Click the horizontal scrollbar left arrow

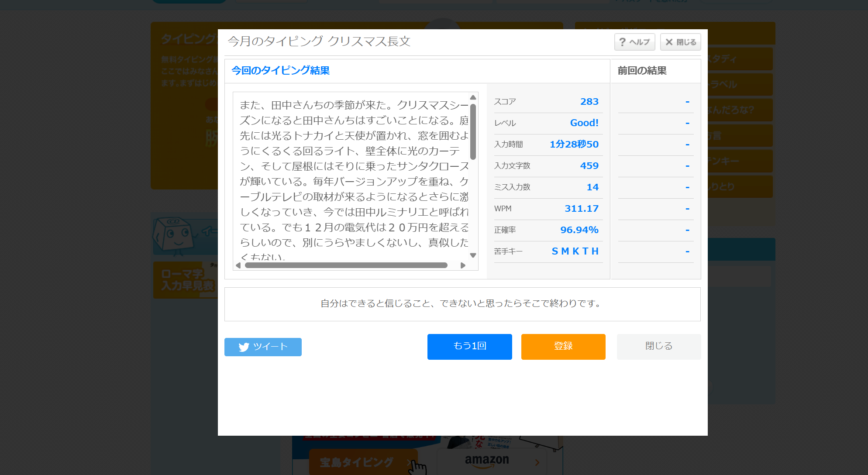(x=238, y=265)
